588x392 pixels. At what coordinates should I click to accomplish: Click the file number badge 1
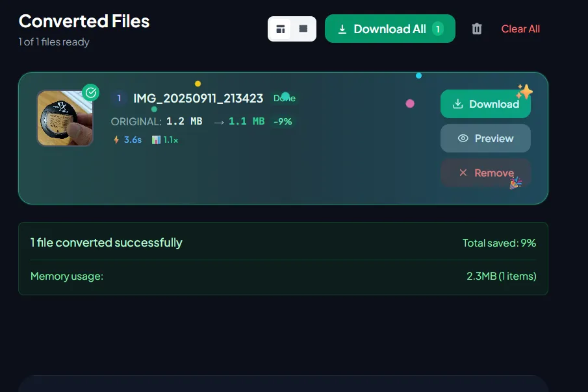118,98
